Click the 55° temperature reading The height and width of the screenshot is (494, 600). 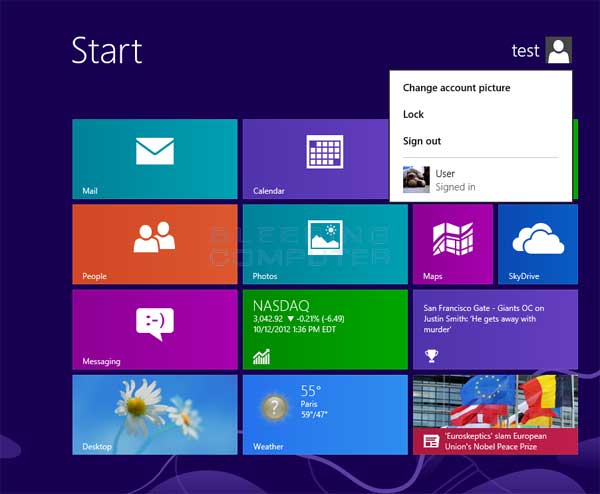pos(311,391)
